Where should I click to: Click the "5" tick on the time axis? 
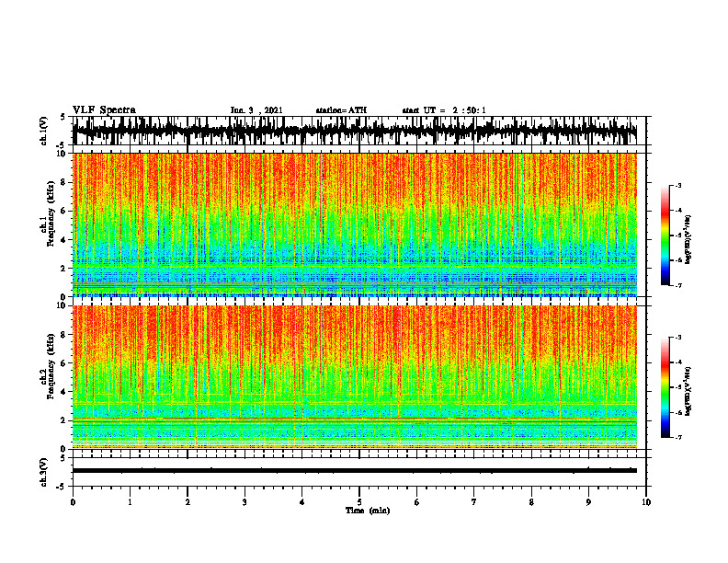tap(359, 502)
